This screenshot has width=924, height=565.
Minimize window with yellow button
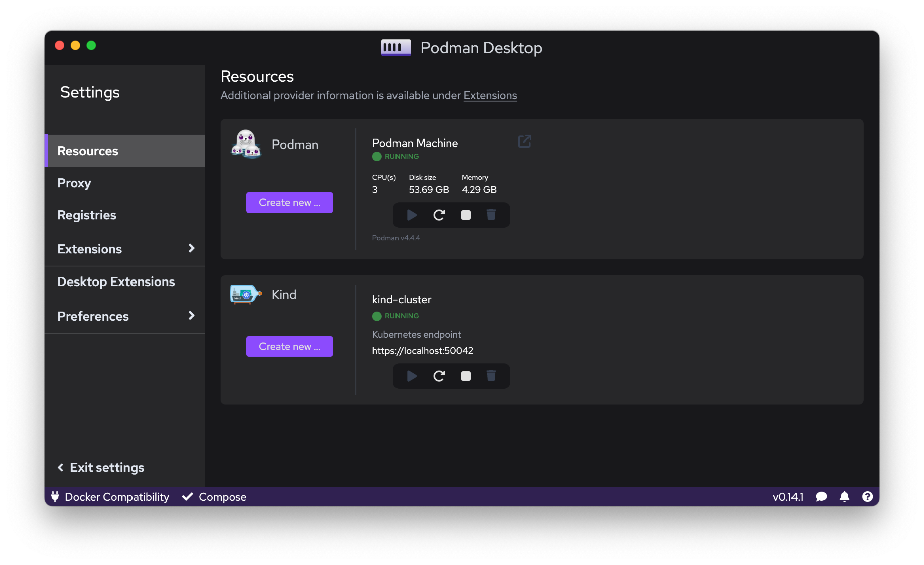75,45
